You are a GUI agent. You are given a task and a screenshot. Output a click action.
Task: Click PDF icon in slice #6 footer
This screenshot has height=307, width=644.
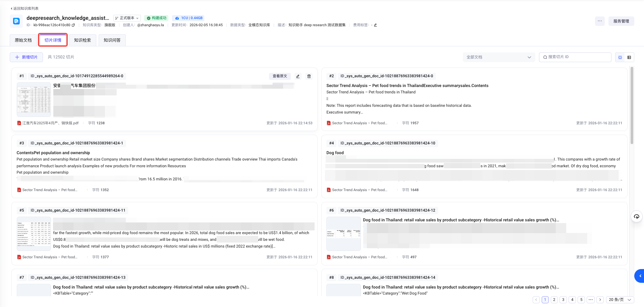pyautogui.click(x=329, y=257)
